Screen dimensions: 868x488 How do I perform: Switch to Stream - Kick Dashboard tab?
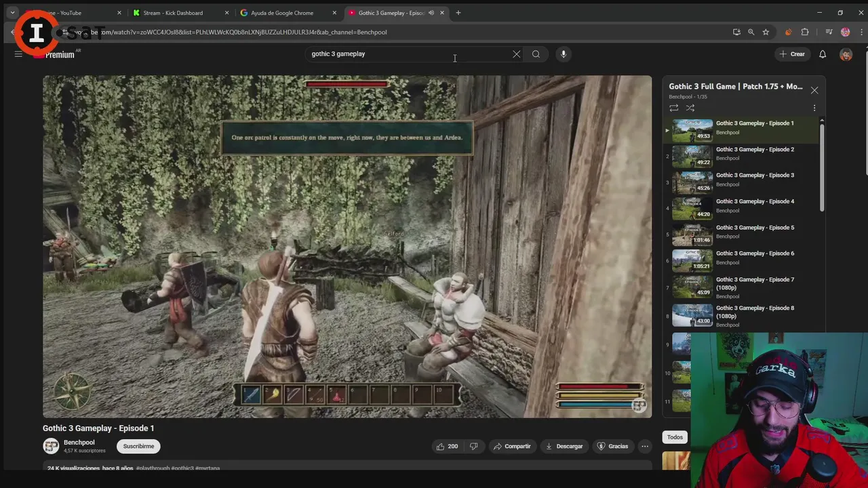click(173, 13)
